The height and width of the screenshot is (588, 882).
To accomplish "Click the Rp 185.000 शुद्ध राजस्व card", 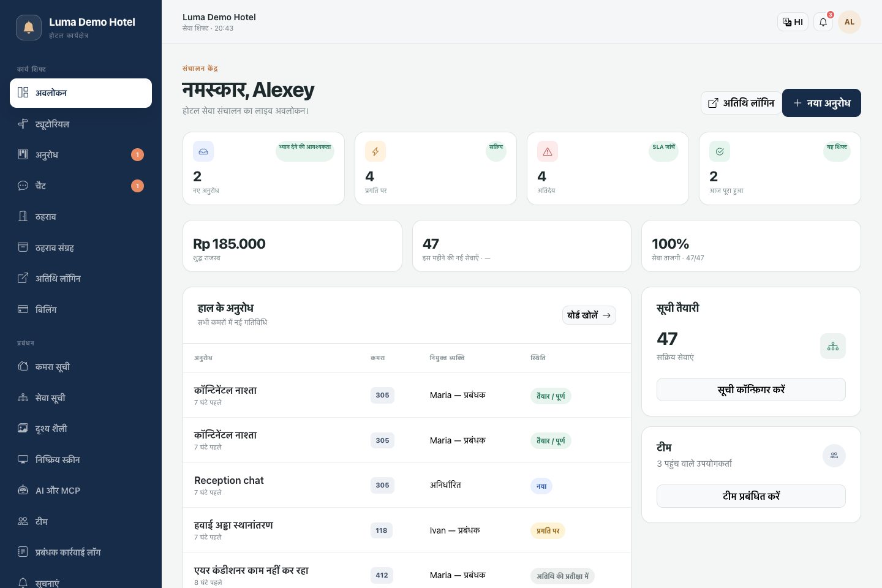I will (292, 246).
